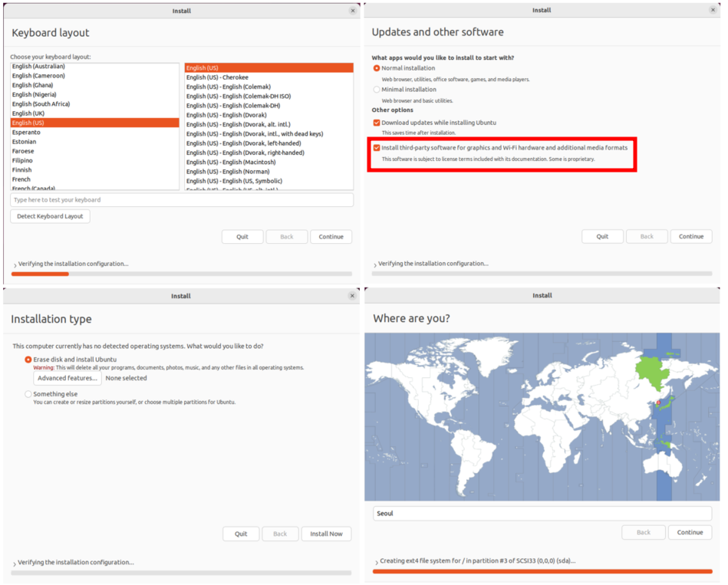Screen dimensions: 728x585
Task: Select English (Dvorak, alt. intl.) variant
Action: tap(268, 124)
